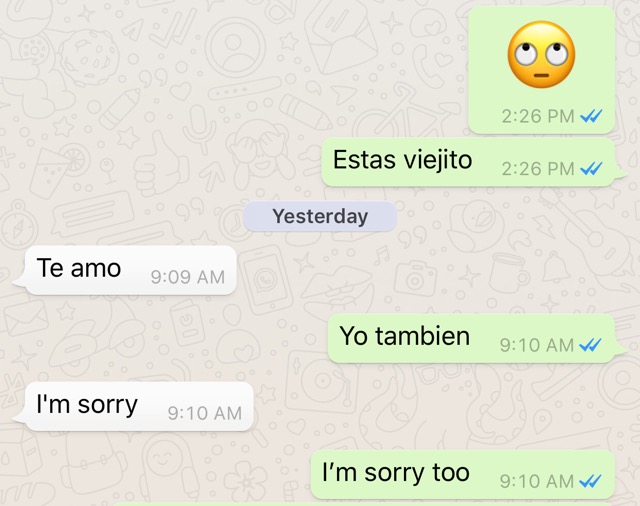
Task: Click the 9:09 AM timestamp
Action: (x=188, y=277)
